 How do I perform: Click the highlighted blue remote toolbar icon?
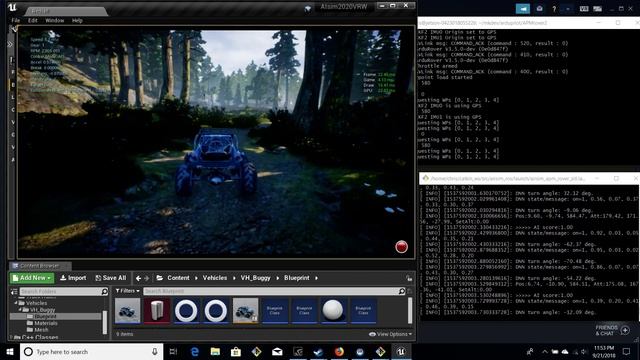(522, 9)
